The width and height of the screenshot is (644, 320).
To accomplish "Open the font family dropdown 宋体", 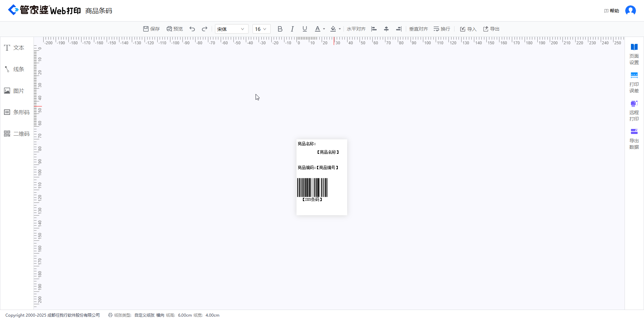I will [x=231, y=29].
